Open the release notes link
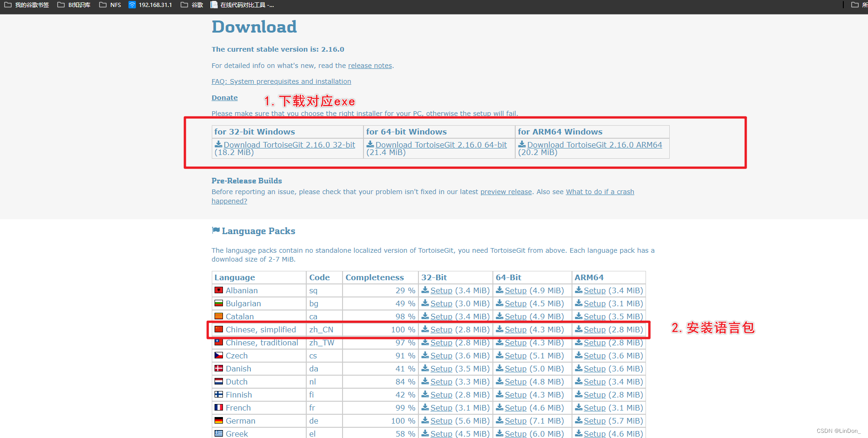The image size is (868, 438). pyautogui.click(x=370, y=66)
